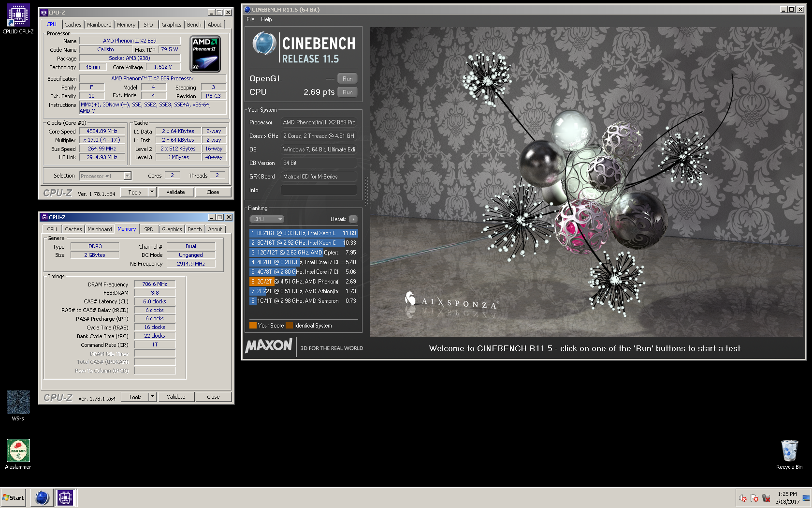This screenshot has height=508, width=812.
Task: Click the Info input field in Cinebench
Action: point(319,190)
